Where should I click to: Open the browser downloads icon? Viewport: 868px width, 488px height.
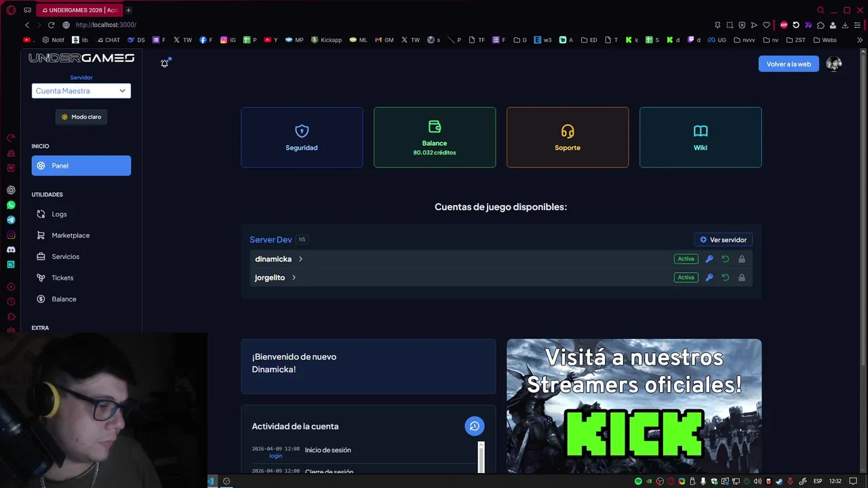pos(845,25)
